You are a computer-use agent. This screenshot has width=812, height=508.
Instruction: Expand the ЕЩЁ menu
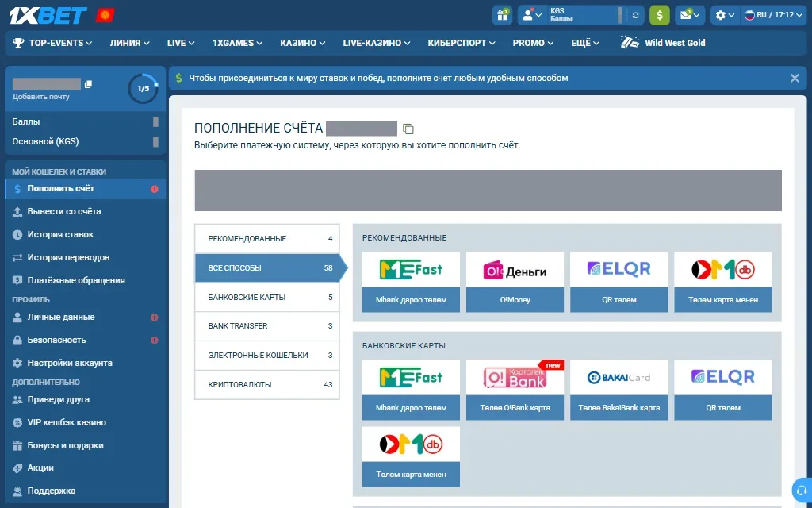coord(585,43)
